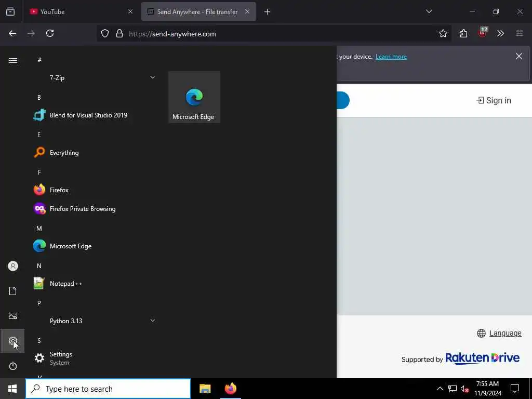Jump via the letter N header
532x399 pixels.
[x=39, y=265]
